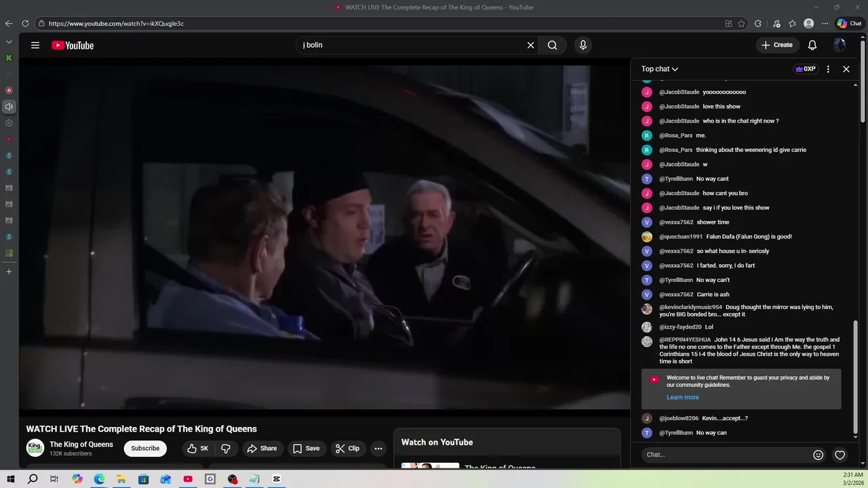Open browser extensions puzzle icon
This screenshot has height=488, width=868.
tap(758, 24)
